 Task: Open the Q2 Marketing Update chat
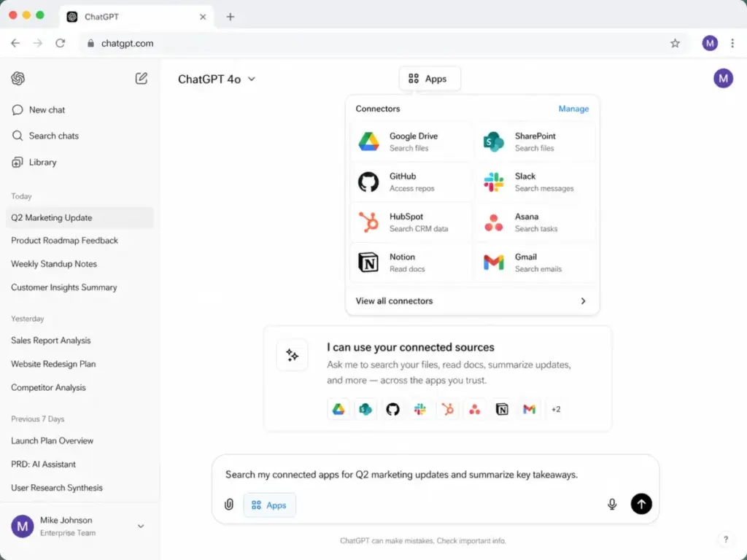80,217
